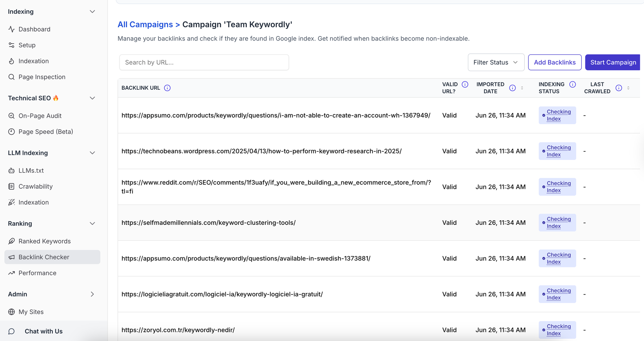
Task: Click the Start Campaign button
Action: [x=613, y=62]
